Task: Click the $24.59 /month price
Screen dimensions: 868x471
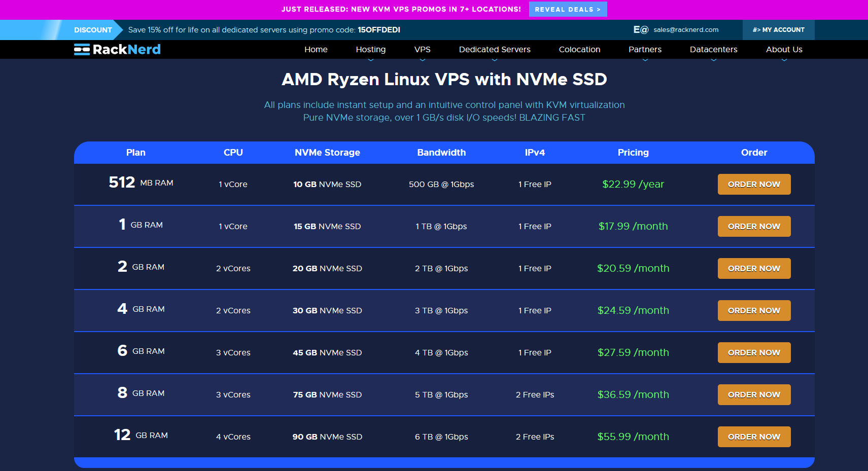Action: click(633, 310)
